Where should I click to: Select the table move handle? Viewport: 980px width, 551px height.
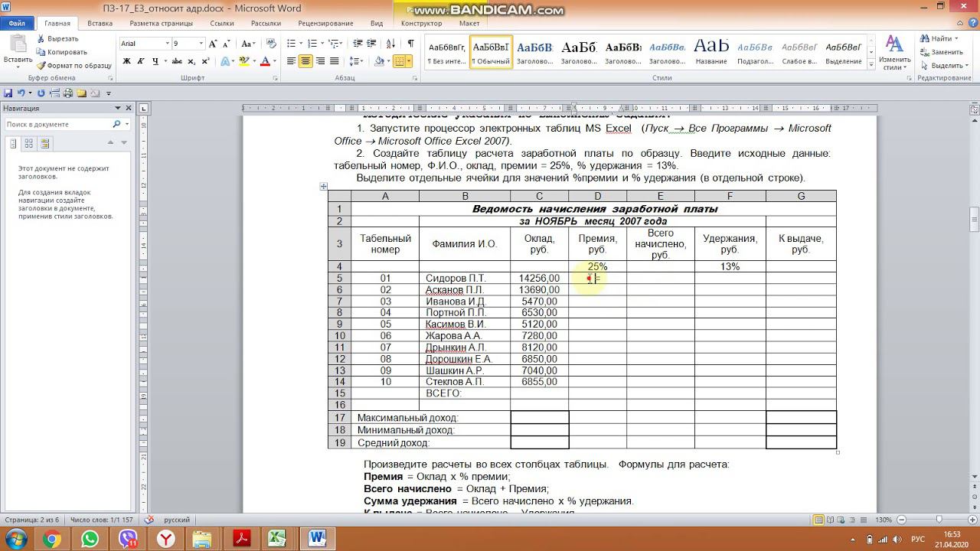324,186
